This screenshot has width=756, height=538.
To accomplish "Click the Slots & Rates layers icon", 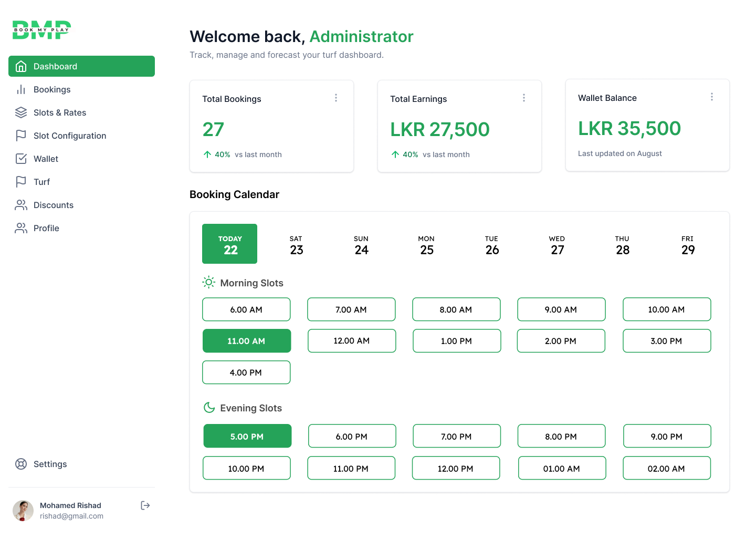I will 21,112.
